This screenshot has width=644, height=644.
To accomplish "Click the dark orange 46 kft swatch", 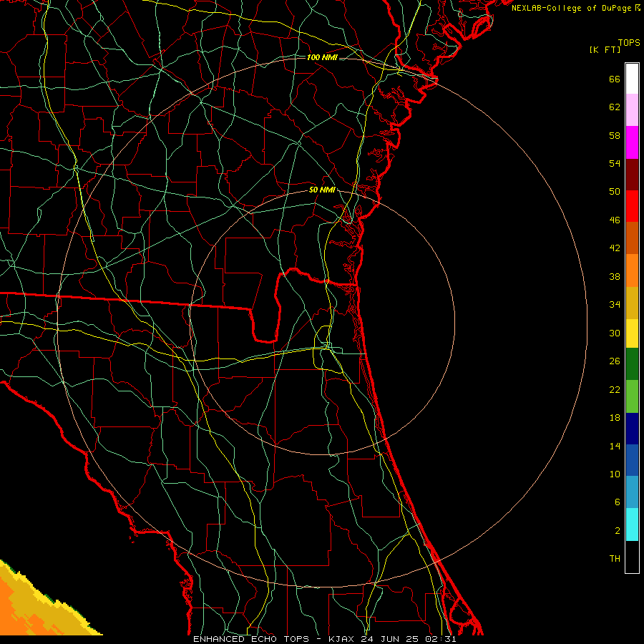I will tap(632, 238).
